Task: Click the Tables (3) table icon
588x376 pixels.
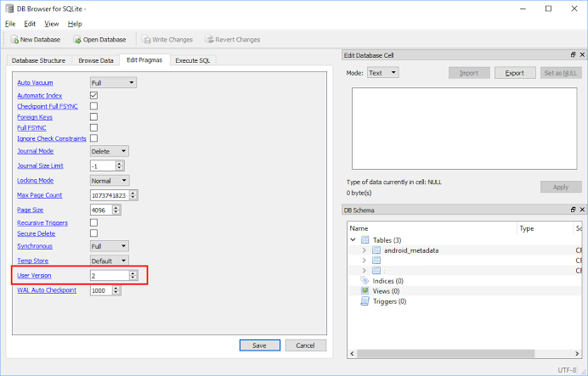Action: 365,239
